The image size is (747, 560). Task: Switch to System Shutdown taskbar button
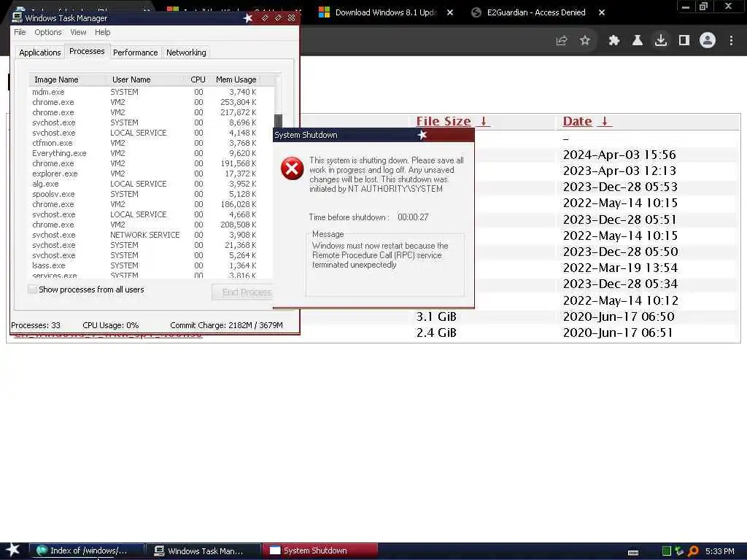pyautogui.click(x=320, y=551)
